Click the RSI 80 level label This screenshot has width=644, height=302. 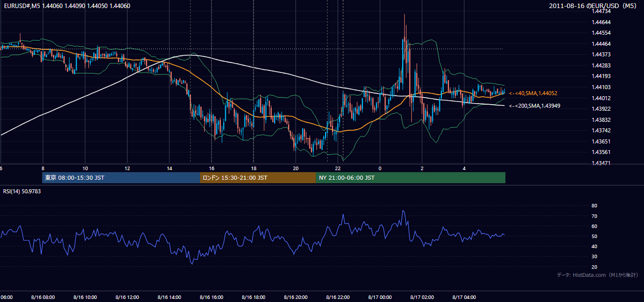594,206
